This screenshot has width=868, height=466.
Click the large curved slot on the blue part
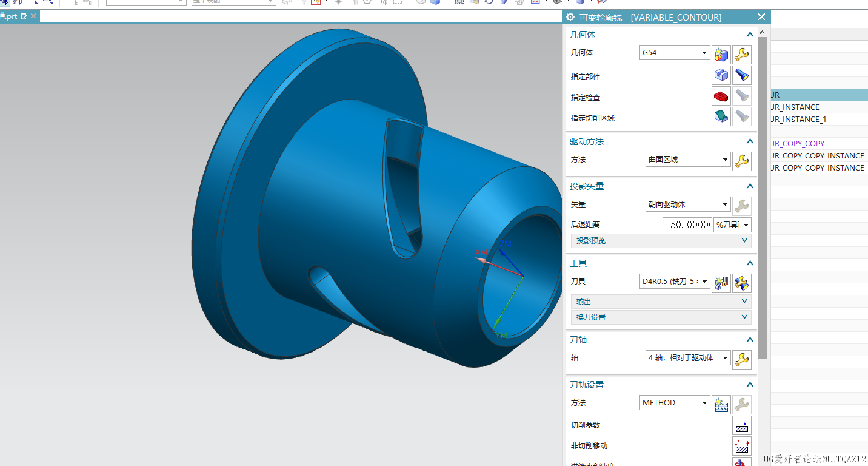click(x=404, y=188)
